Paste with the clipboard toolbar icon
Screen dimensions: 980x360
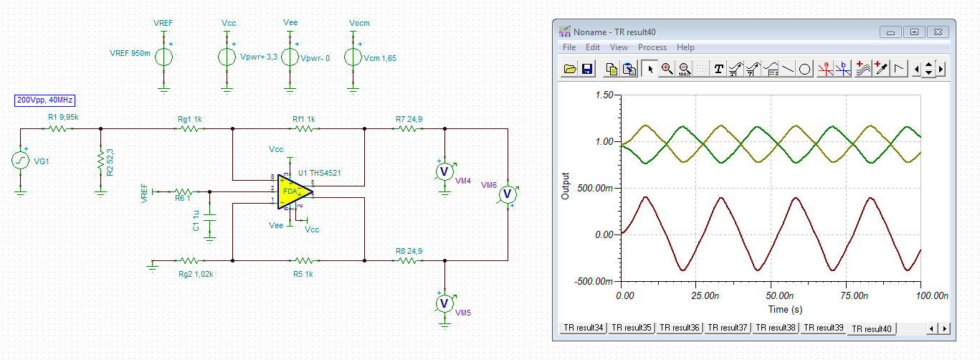pos(629,69)
